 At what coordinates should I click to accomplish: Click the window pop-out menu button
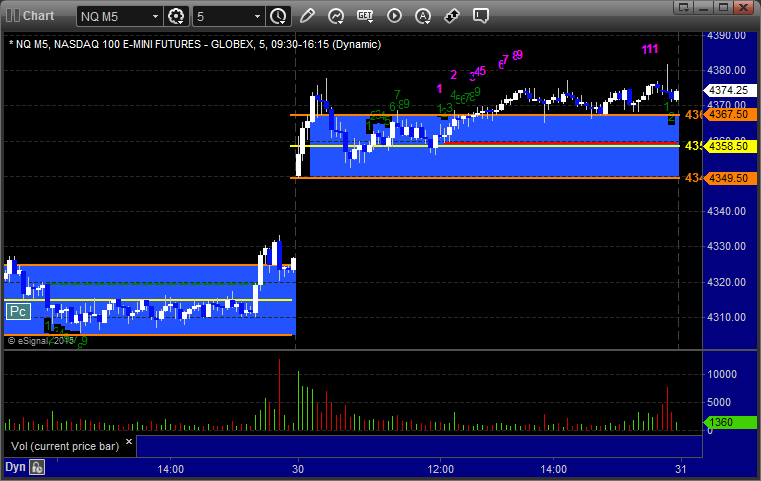[684, 7]
